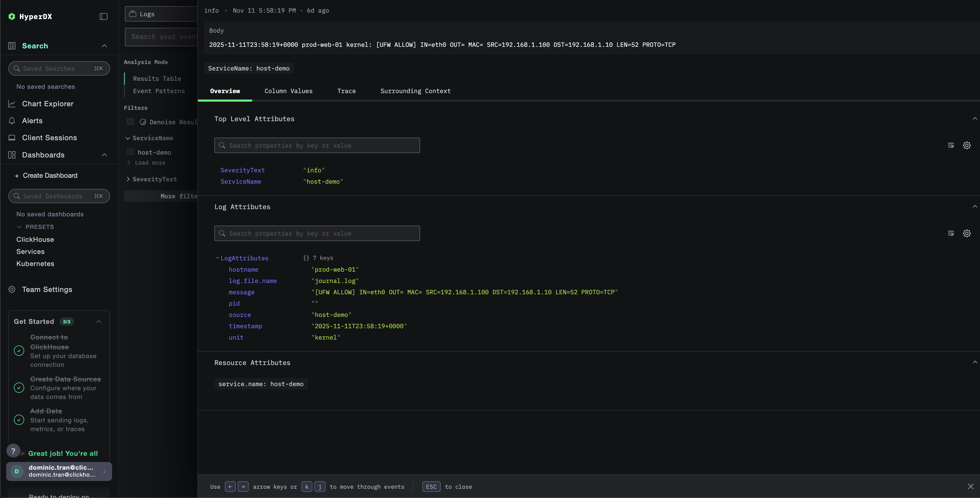Open Chart Explorer from the sidebar
Viewport: 980px width, 498px height.
(x=48, y=104)
